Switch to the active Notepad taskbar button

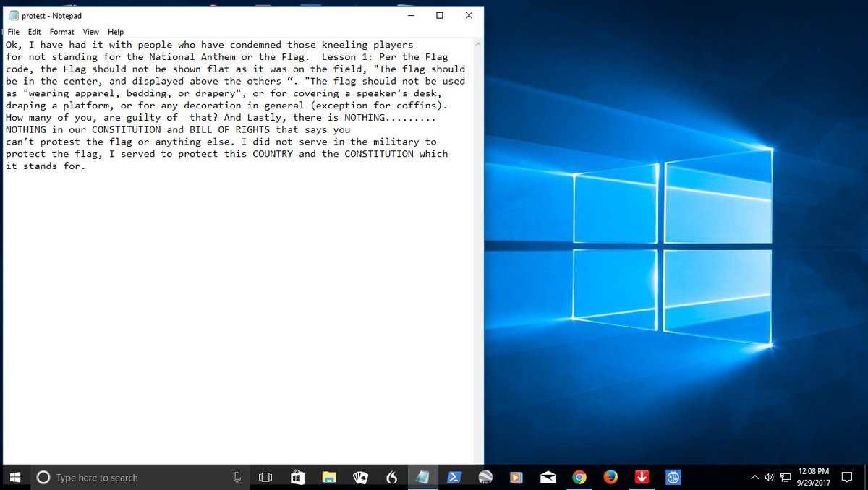point(422,477)
